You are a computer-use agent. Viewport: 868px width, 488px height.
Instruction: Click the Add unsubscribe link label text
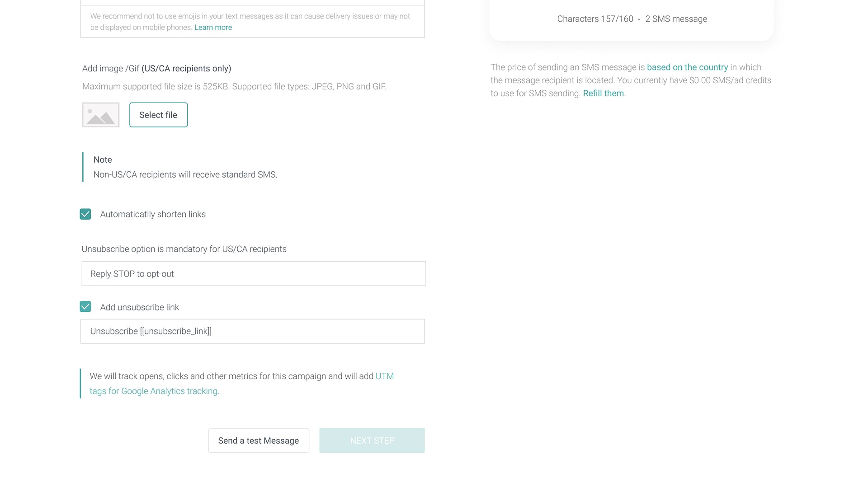pos(140,307)
